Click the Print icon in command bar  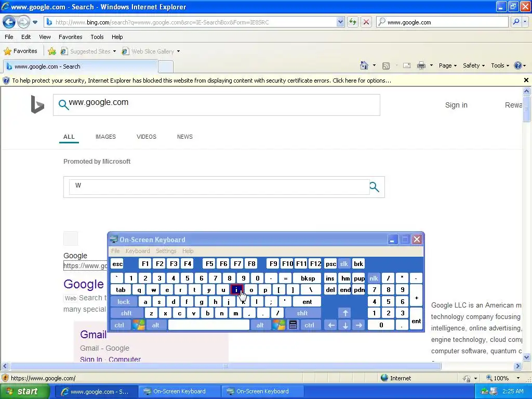[421, 65]
